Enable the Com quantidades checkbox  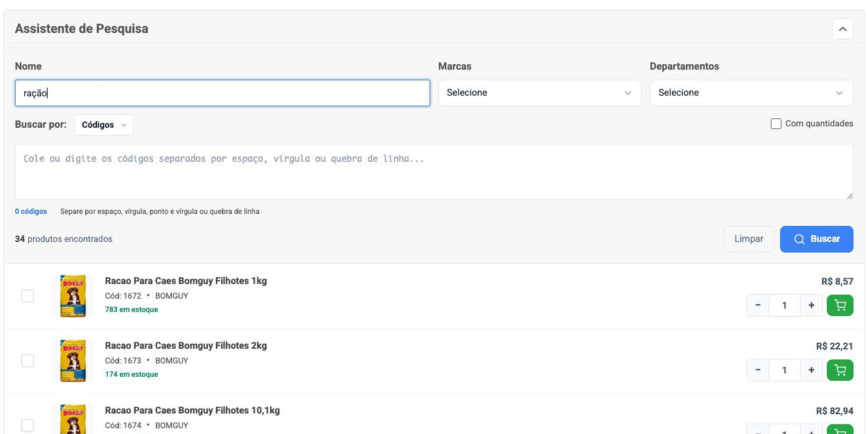coord(776,124)
